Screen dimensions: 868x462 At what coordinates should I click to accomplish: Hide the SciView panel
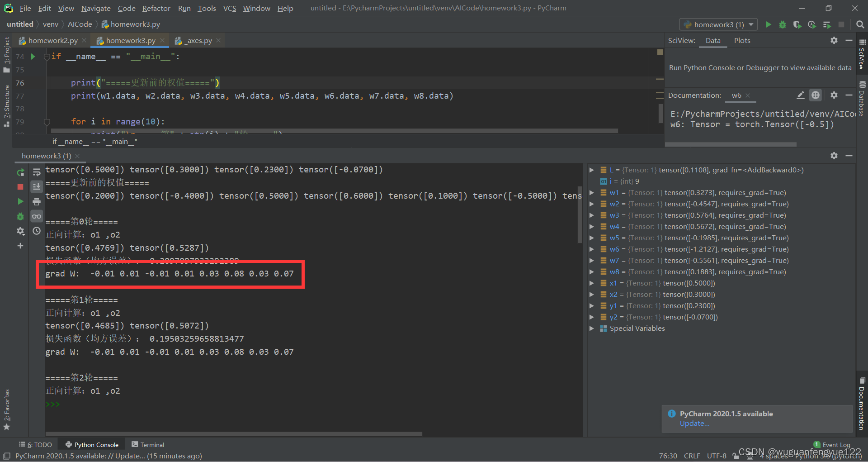coord(849,40)
